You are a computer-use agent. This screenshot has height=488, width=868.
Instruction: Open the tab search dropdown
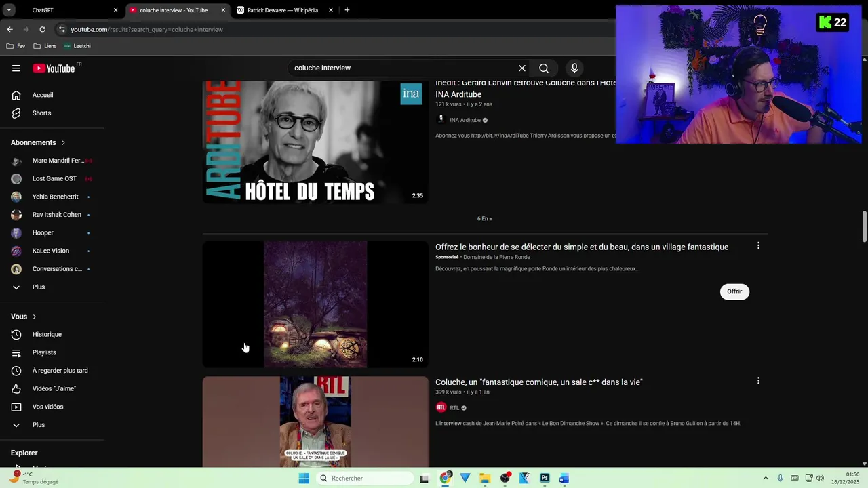click(9, 10)
